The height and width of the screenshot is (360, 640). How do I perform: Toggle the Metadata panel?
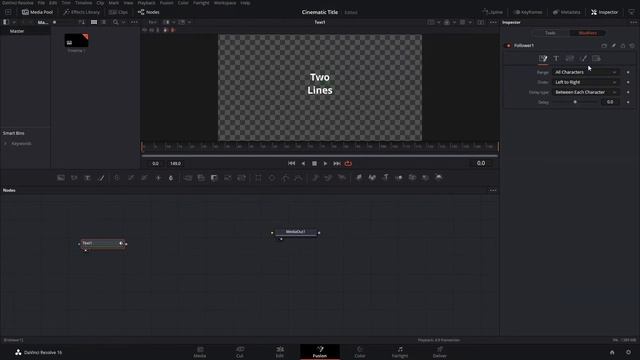click(x=567, y=12)
